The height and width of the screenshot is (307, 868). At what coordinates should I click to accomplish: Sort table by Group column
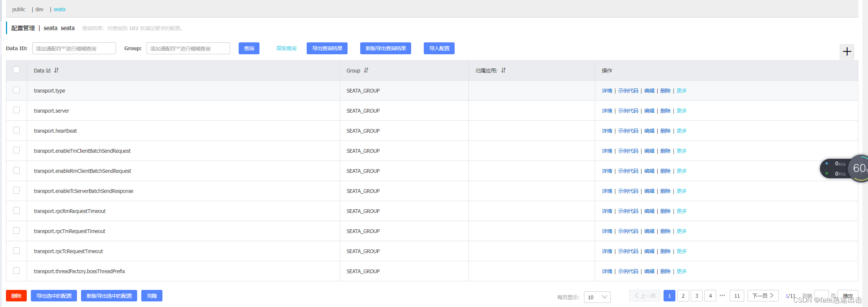coord(366,70)
